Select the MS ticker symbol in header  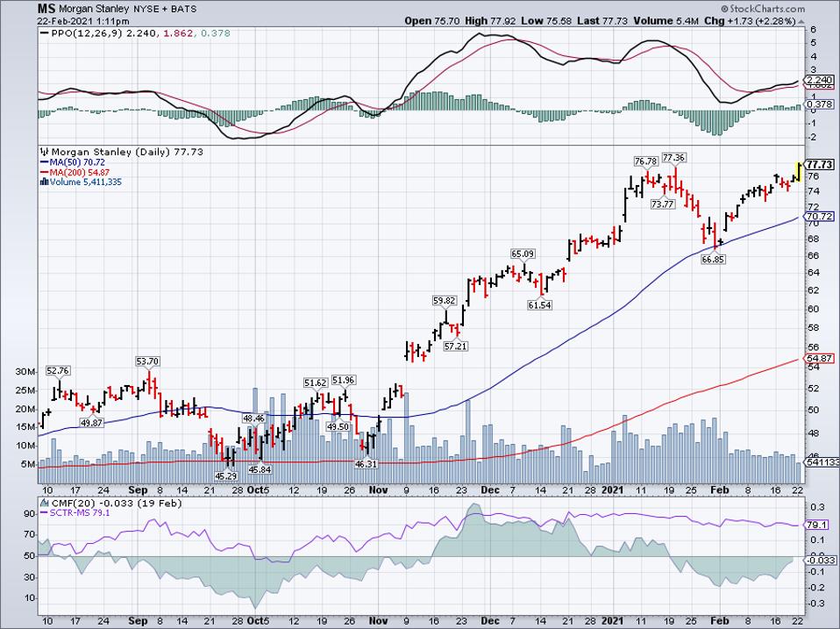(x=46, y=9)
